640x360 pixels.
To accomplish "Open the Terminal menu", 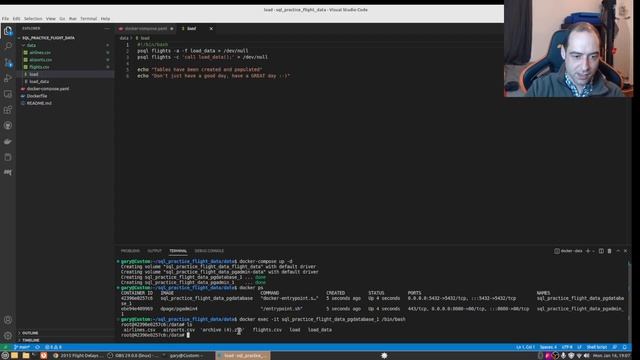I will pyautogui.click(x=89, y=19).
